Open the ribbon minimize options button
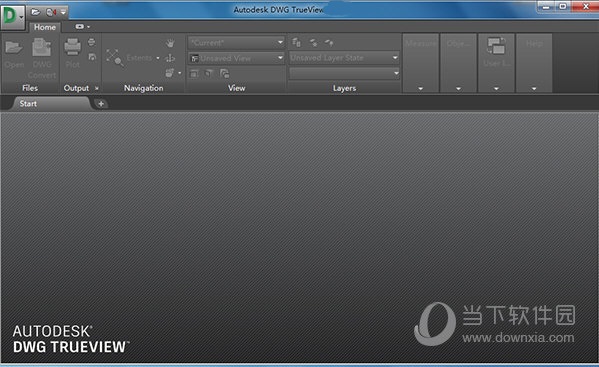This screenshot has width=599, height=367. (x=82, y=27)
